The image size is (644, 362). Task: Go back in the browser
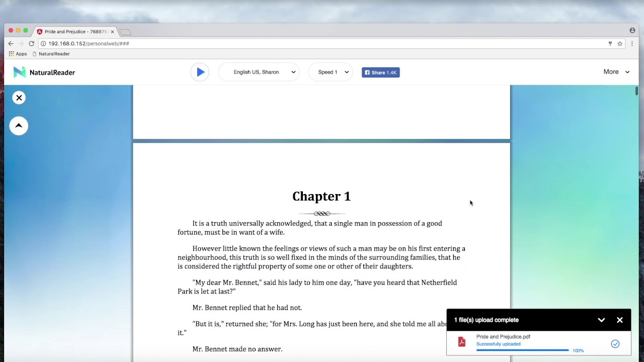(11, 44)
